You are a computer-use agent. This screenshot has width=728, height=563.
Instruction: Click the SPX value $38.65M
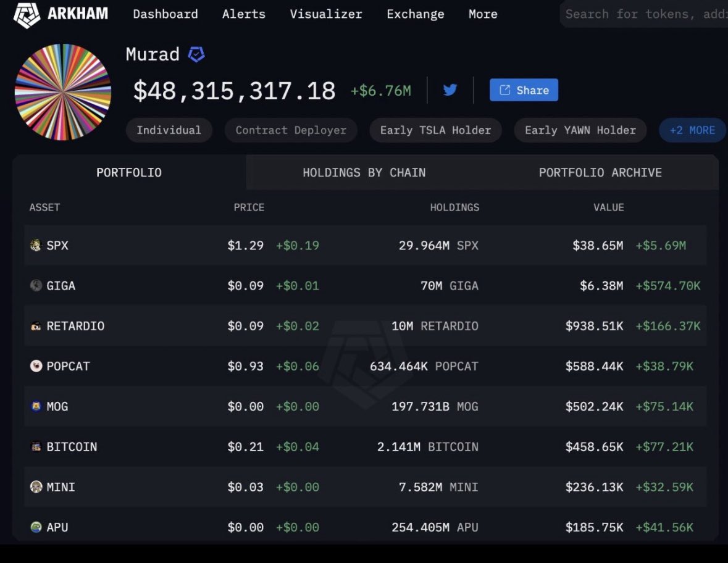pos(598,246)
